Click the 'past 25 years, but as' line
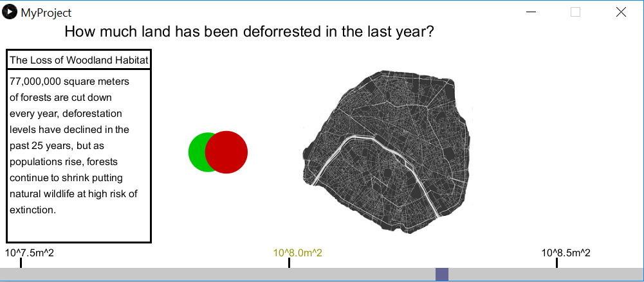This screenshot has height=282, width=644. coord(57,146)
